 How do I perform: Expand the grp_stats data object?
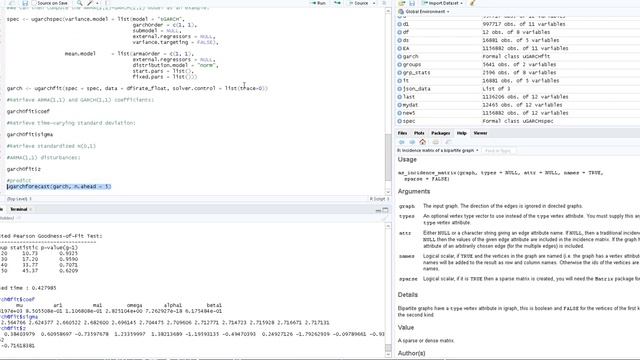[x=400, y=73]
